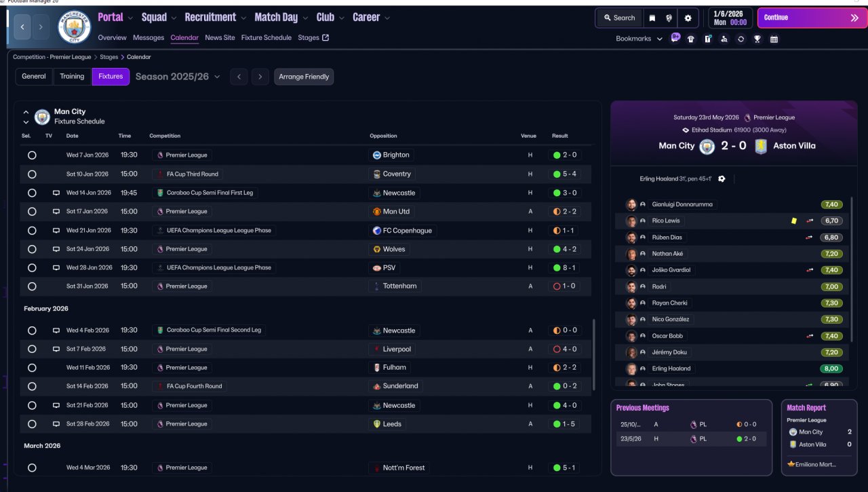Screen dimensions: 868x492
Task: Open the Recruitment dropdown menu
Action: coord(215,18)
